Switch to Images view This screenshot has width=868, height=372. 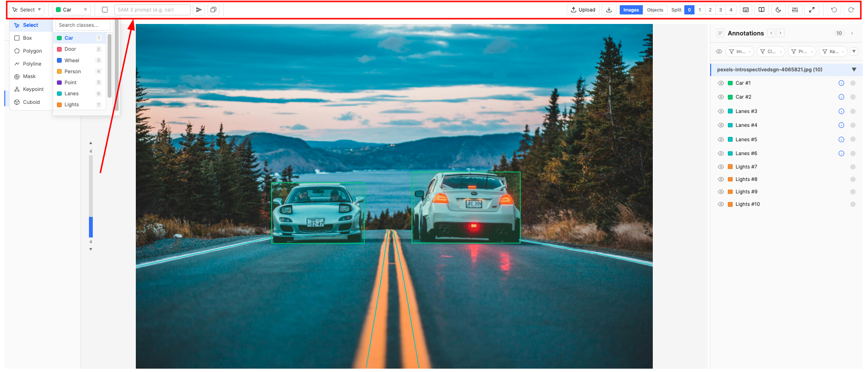tap(631, 10)
